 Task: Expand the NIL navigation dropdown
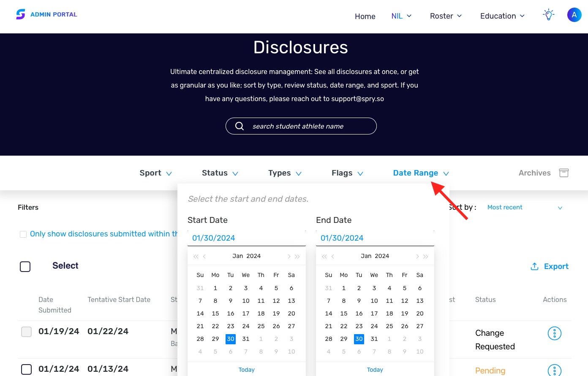point(401,16)
